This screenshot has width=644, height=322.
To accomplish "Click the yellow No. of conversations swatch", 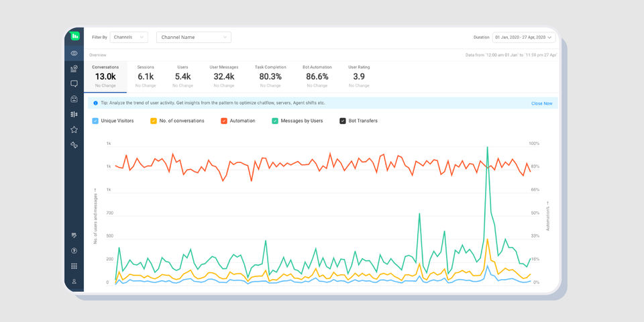I will (x=154, y=121).
